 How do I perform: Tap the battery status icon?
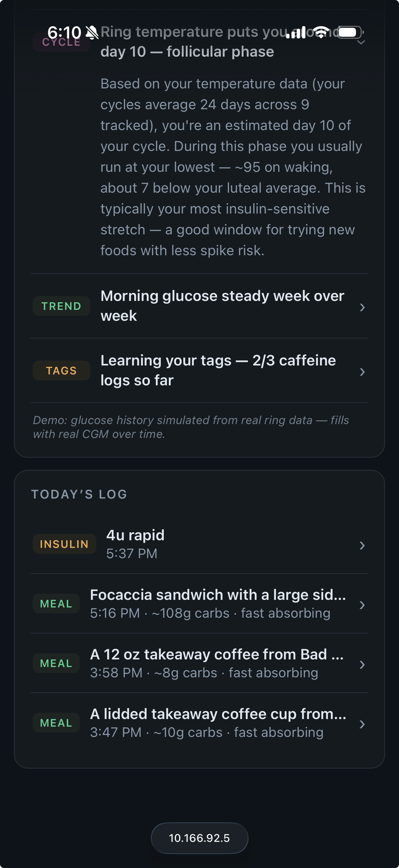tap(350, 32)
